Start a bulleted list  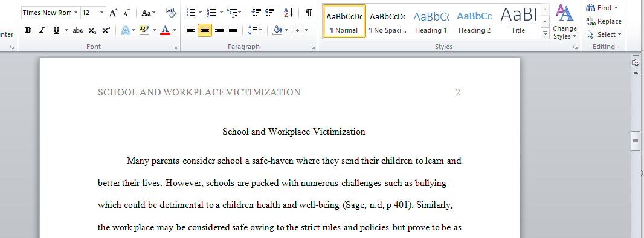[190, 13]
